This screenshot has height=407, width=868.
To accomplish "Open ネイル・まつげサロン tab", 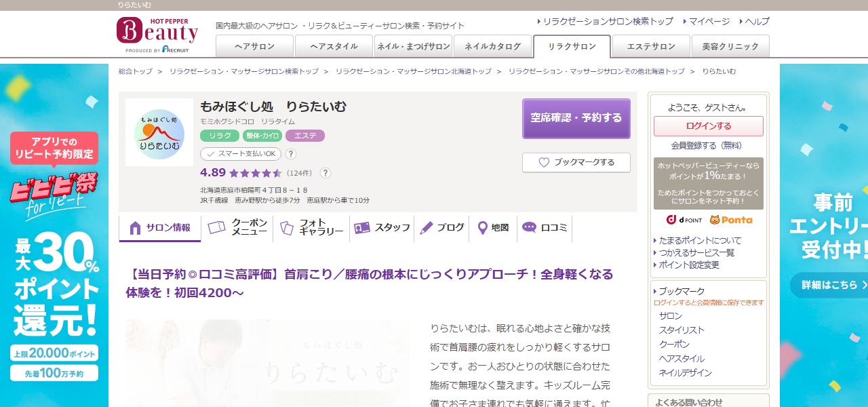I will (x=413, y=46).
